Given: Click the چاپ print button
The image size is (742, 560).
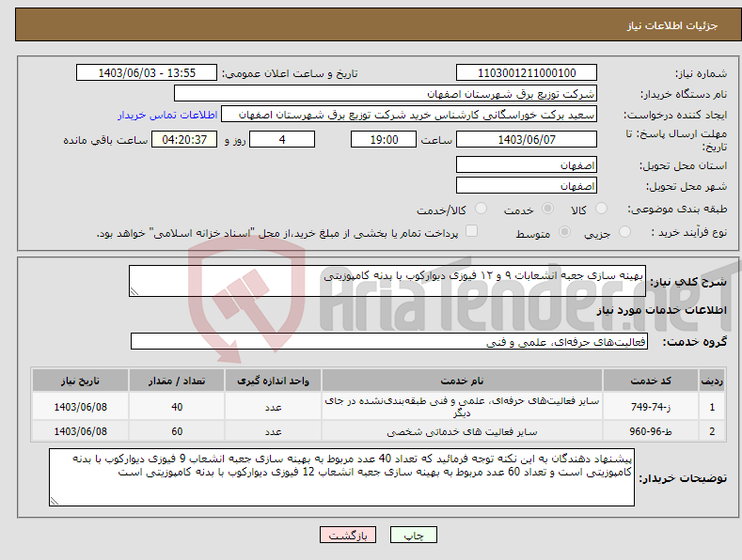Looking at the screenshot, I should click(414, 535).
